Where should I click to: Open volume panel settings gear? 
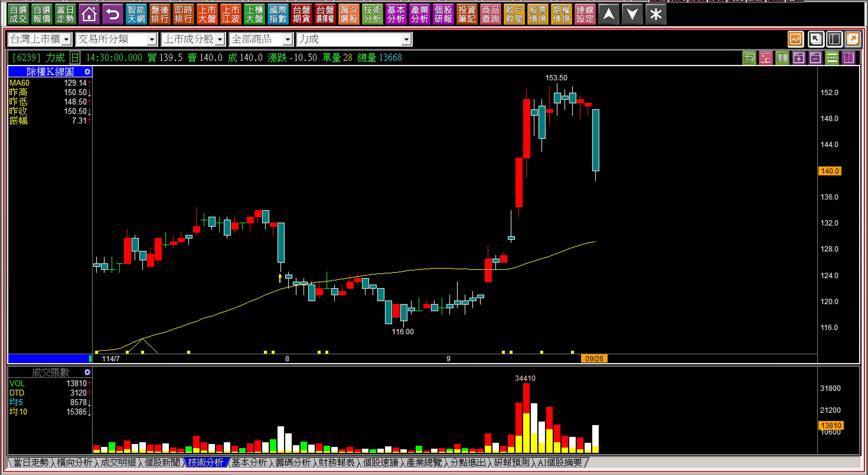coord(87,372)
